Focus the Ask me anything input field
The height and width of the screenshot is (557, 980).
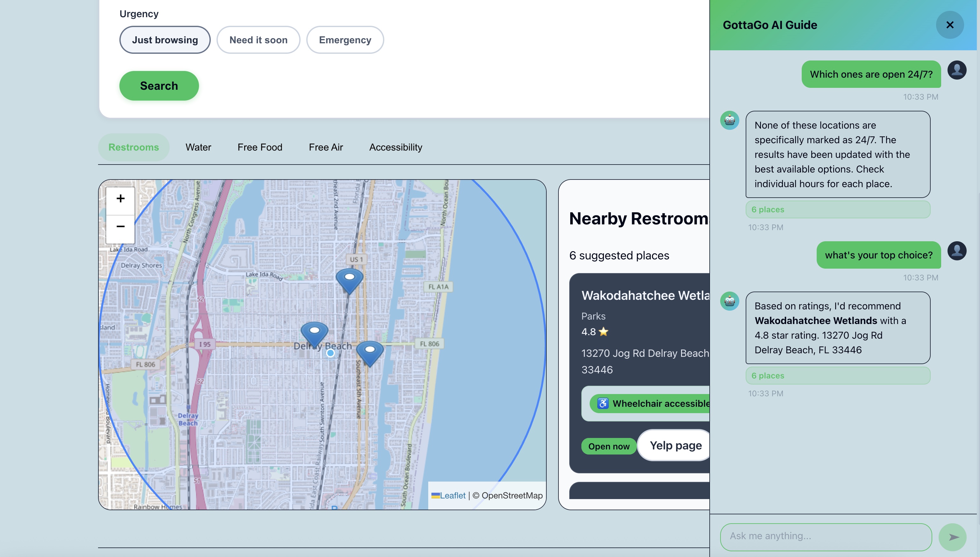[825, 536]
